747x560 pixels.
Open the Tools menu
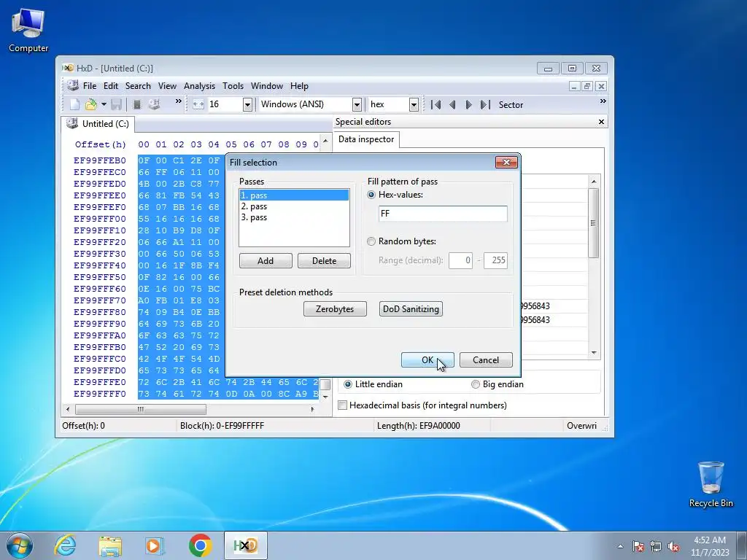(233, 86)
